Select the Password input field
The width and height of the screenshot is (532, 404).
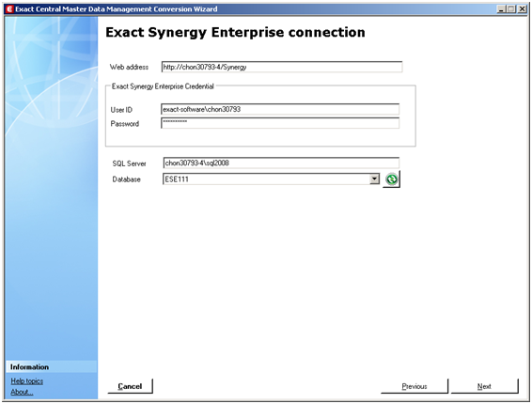pyautogui.click(x=280, y=123)
